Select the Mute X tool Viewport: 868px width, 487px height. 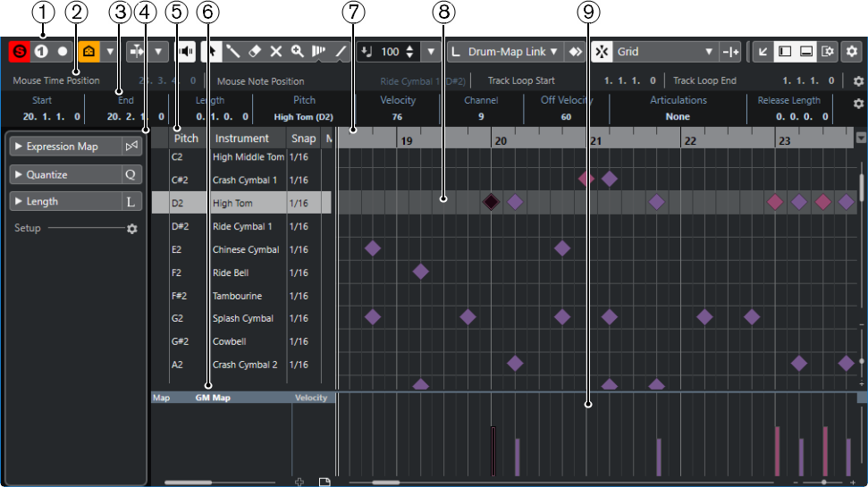[275, 52]
